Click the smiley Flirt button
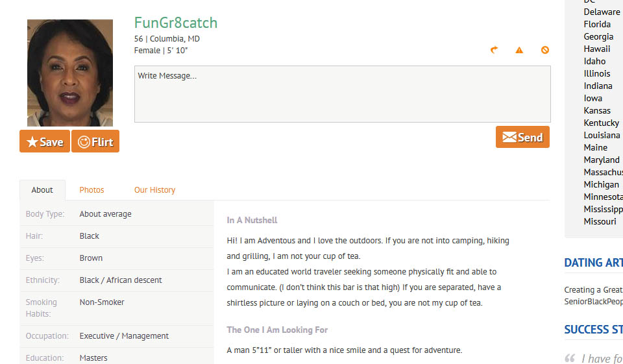The height and width of the screenshot is (364, 623). point(95,141)
